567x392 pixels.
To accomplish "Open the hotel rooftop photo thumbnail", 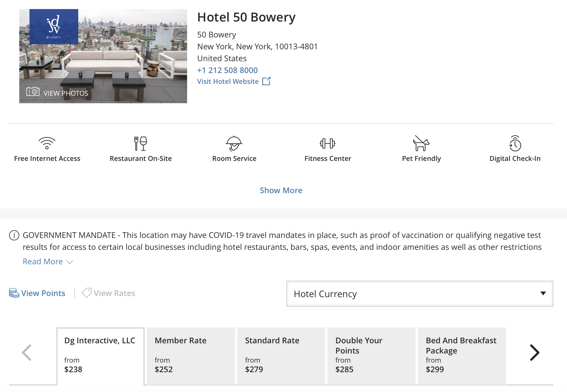I will [103, 56].
